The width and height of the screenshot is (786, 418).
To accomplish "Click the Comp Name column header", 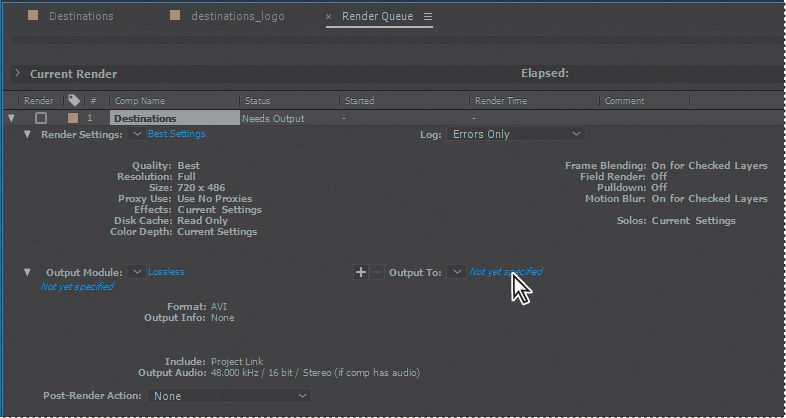I will tap(139, 101).
